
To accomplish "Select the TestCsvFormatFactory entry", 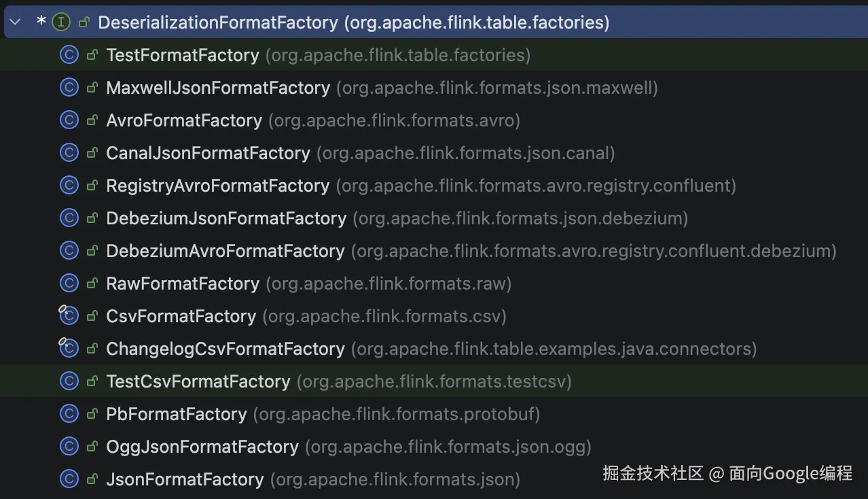I will tap(198, 381).
